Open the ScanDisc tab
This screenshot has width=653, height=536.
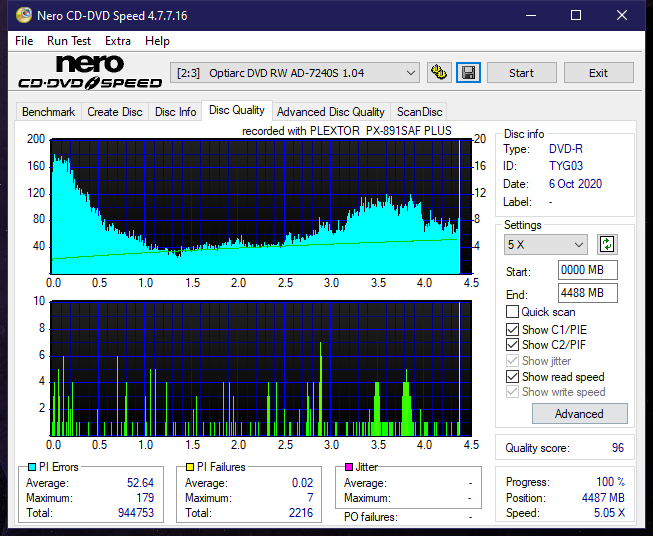pos(419,112)
